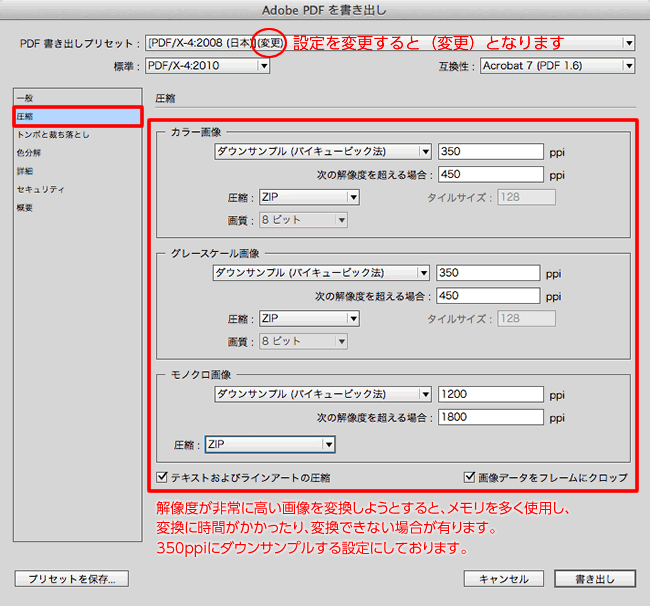650x606 pixels.
Task: Click カラー画像 タイルサイズ 128 field
Action: (526, 197)
